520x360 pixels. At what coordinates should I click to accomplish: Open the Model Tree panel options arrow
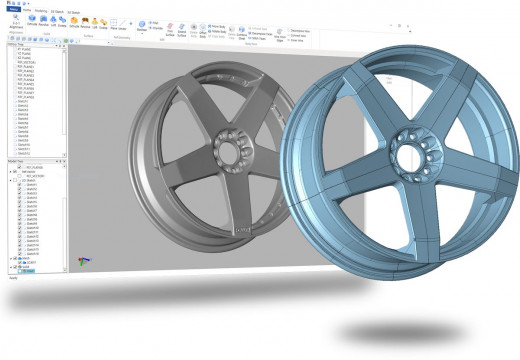click(56, 161)
